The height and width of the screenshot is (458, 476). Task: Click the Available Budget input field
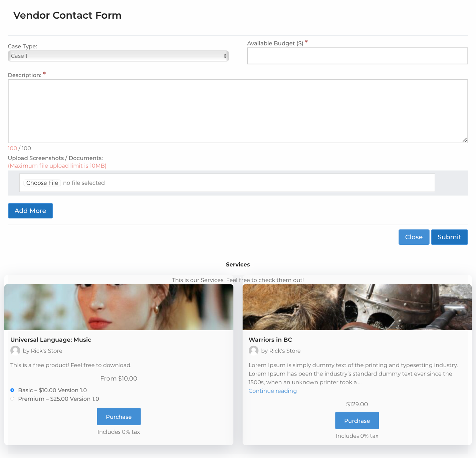click(x=357, y=56)
